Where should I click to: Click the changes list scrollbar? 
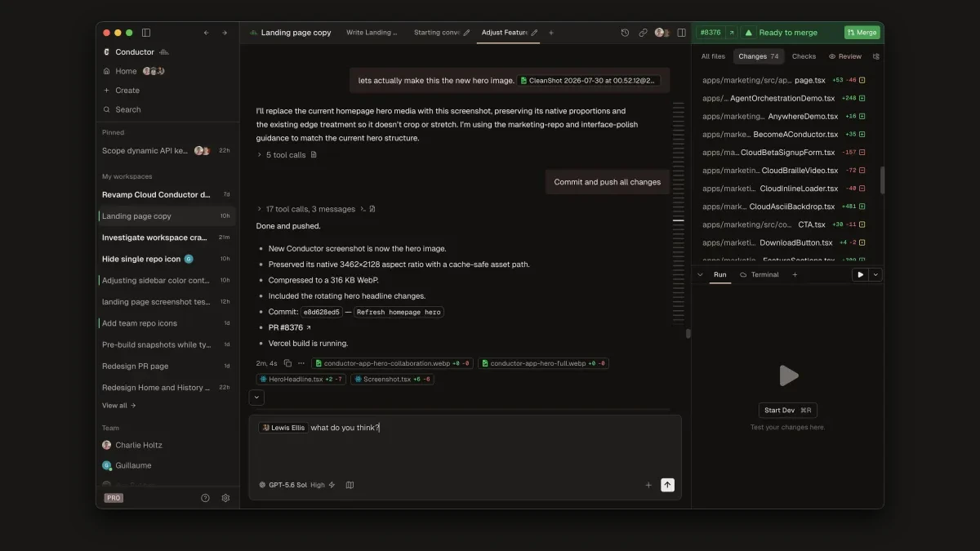tap(881, 180)
